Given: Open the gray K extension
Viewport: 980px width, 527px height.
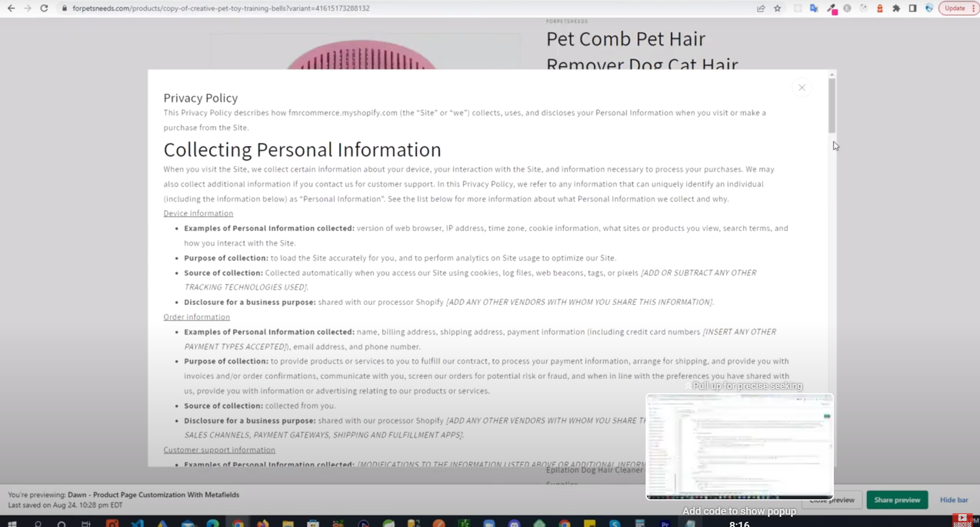Looking at the screenshot, I should [x=847, y=8].
